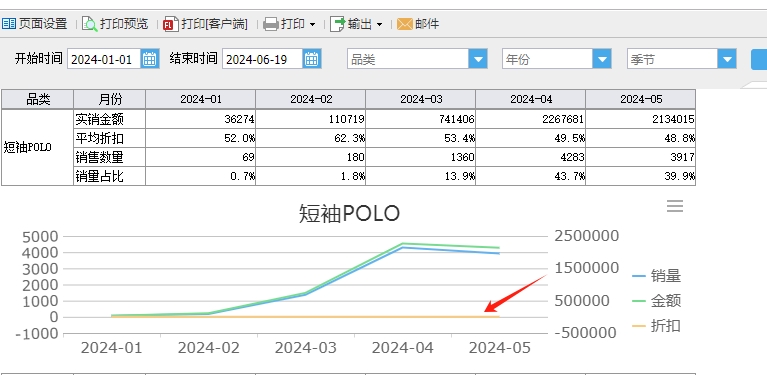Image resolution: width=767 pixels, height=375 pixels.
Task: Select the 2024-05 table column header
Action: tap(641, 99)
